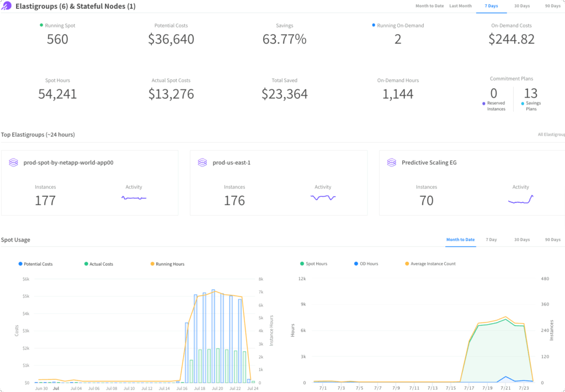
Task: Switch Spot Usage to the 7 Day tab
Action: tap(491, 239)
